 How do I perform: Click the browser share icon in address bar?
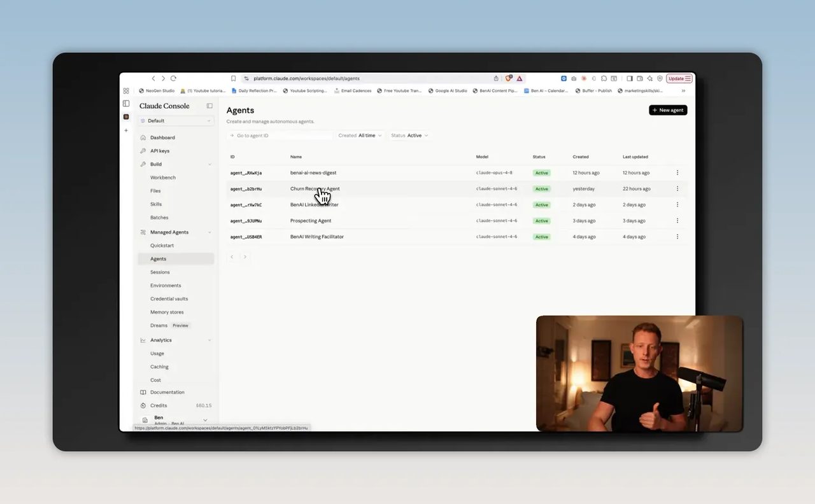coord(496,78)
